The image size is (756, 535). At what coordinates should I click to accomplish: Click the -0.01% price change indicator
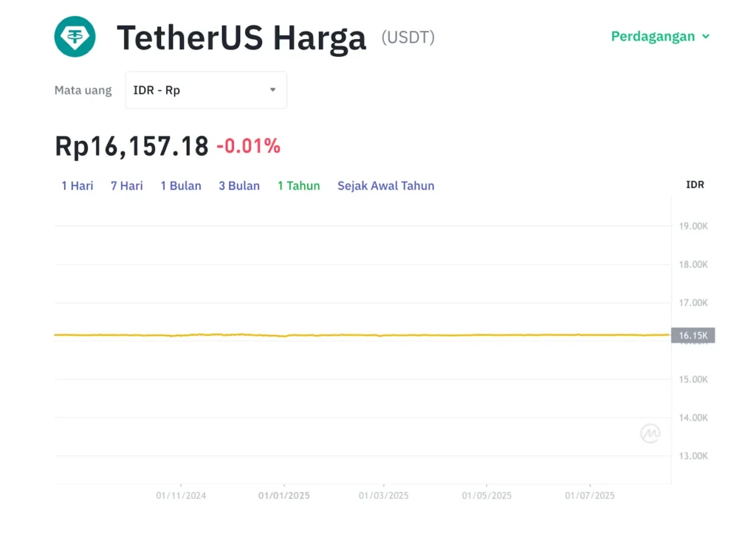tap(248, 146)
